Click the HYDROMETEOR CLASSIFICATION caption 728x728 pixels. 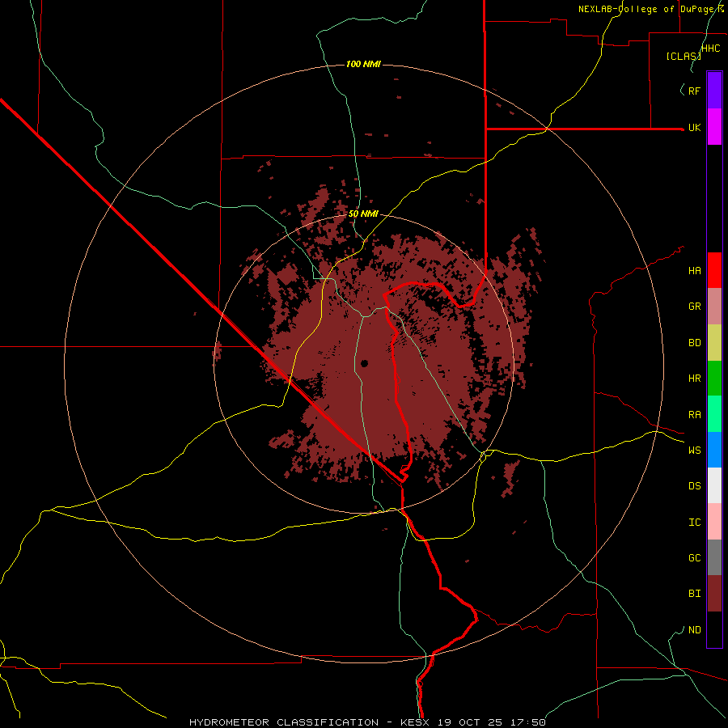coord(283,722)
